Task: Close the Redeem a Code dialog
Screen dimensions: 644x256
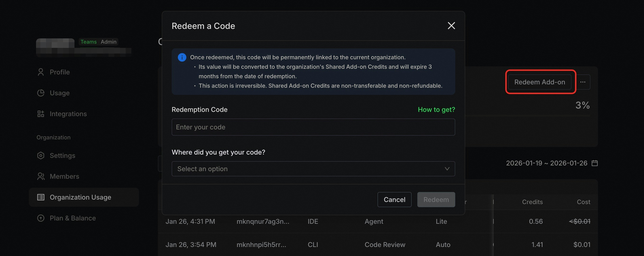Action: [x=451, y=26]
